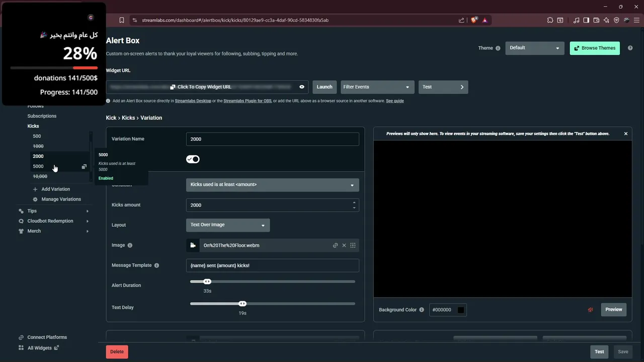Click Browse Themes button
The height and width of the screenshot is (362, 644).
[595, 48]
